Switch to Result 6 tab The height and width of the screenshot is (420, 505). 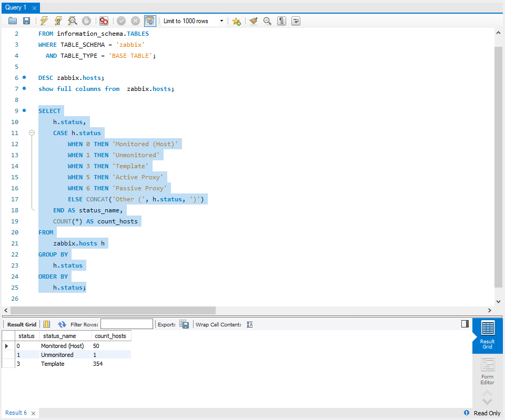click(x=16, y=413)
